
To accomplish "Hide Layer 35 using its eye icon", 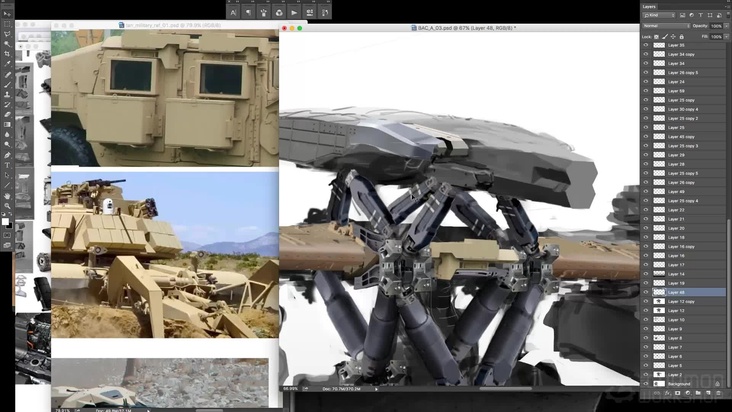I will 646,45.
